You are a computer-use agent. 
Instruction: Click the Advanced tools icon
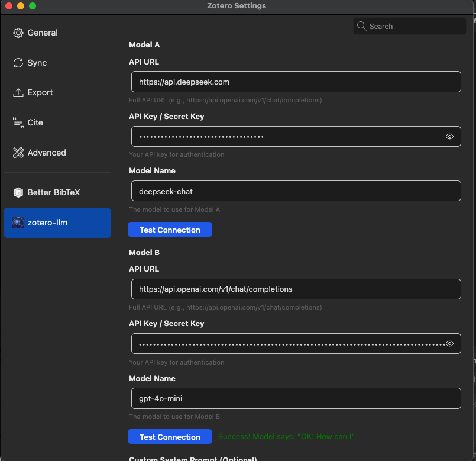point(18,153)
